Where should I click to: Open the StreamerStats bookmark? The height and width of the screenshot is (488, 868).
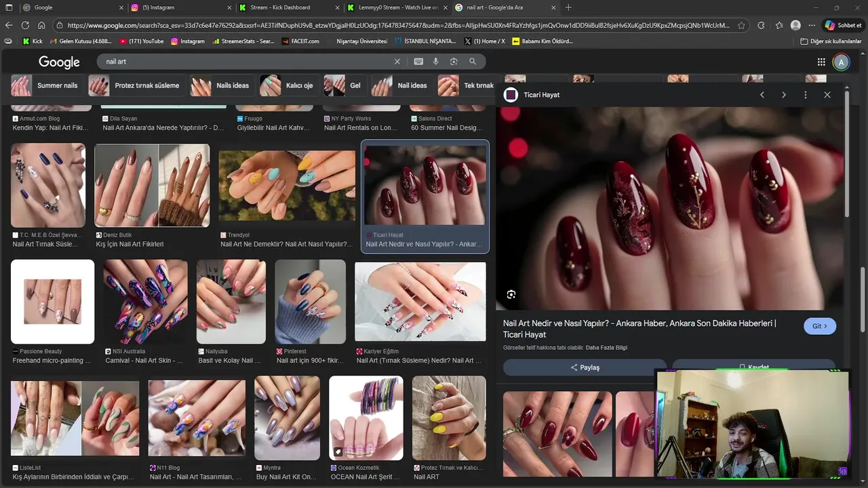click(243, 41)
